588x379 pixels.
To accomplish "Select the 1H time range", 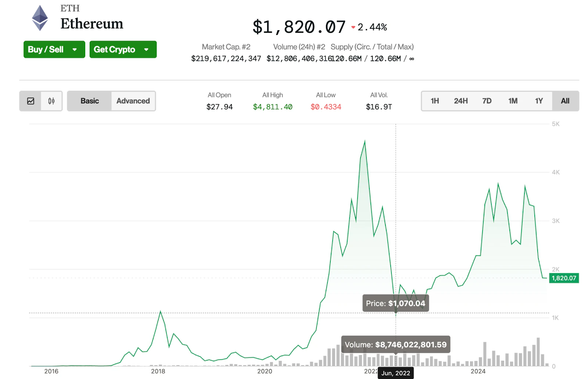I will (x=434, y=101).
